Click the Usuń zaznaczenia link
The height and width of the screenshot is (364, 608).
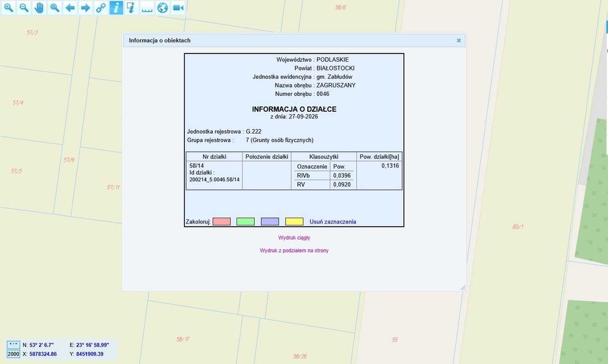click(333, 222)
